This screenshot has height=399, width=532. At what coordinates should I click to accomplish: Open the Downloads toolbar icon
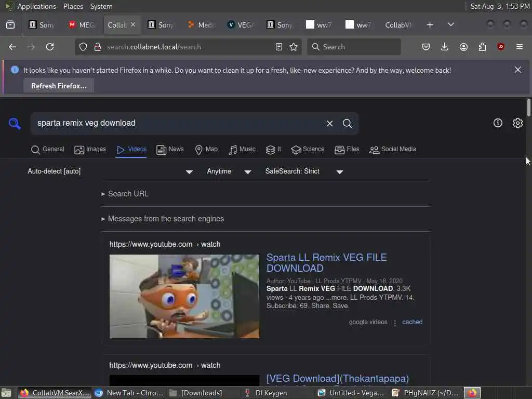tap(445, 47)
